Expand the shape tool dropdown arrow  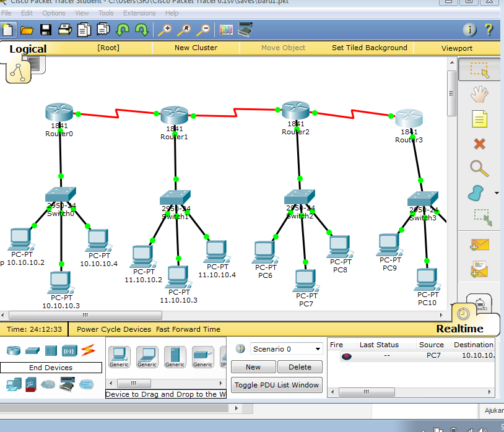(x=497, y=193)
